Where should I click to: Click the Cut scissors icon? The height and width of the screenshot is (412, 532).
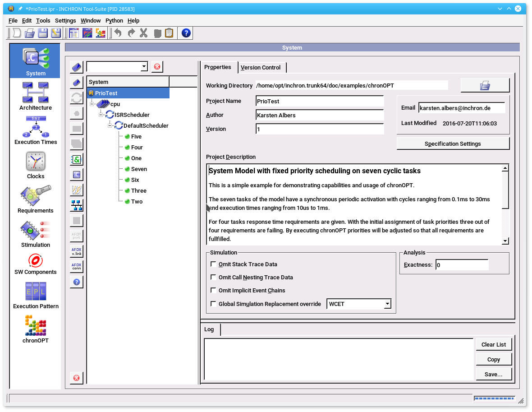[x=144, y=33]
